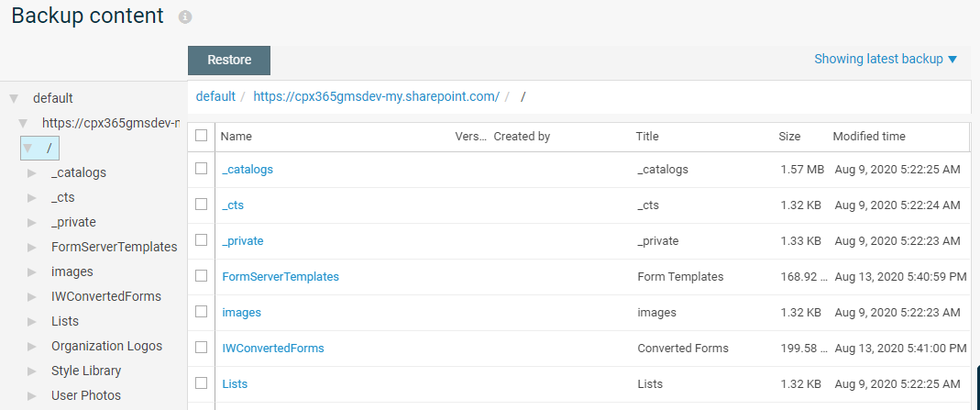The height and width of the screenshot is (410, 980).
Task: Click the info icon beside Backup content
Action: [x=185, y=17]
